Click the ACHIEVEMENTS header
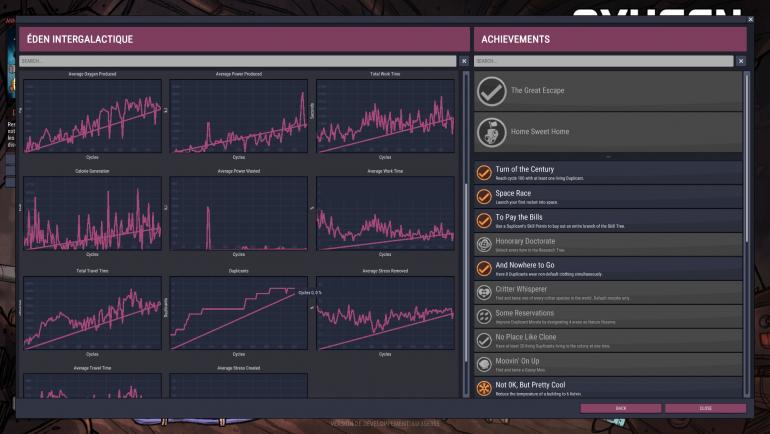Screen dimensions: 770x434 pos(515,39)
